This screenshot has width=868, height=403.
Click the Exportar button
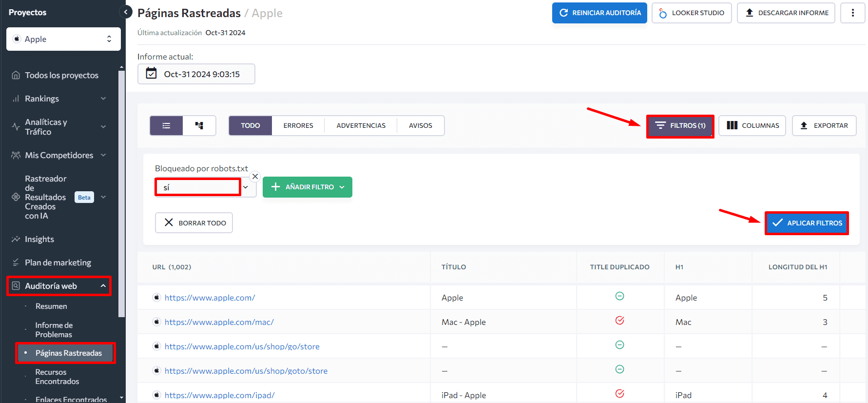[x=824, y=125]
